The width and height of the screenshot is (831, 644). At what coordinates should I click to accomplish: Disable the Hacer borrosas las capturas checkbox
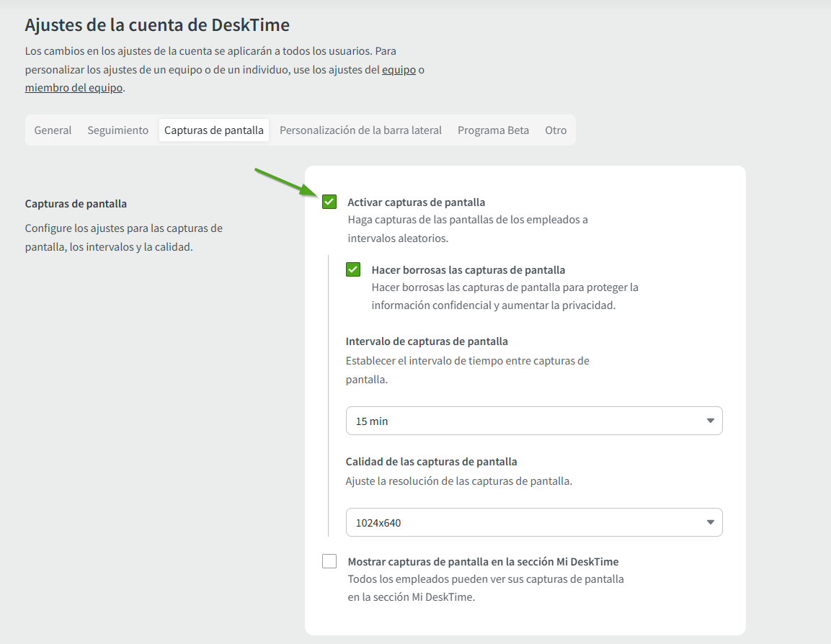click(x=353, y=269)
